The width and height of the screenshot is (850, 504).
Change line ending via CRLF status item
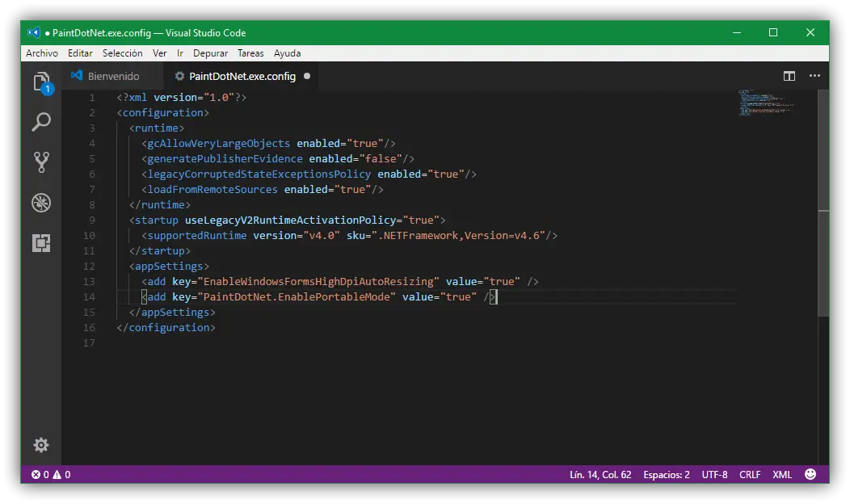coord(750,475)
